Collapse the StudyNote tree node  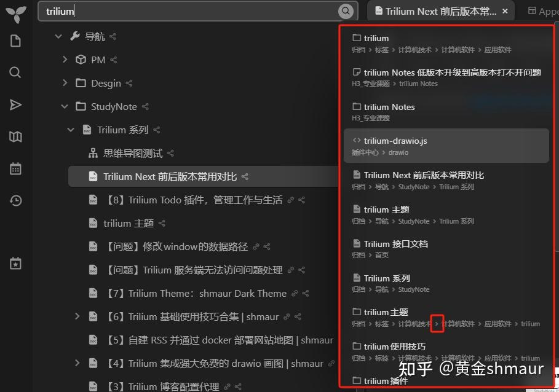coord(64,106)
